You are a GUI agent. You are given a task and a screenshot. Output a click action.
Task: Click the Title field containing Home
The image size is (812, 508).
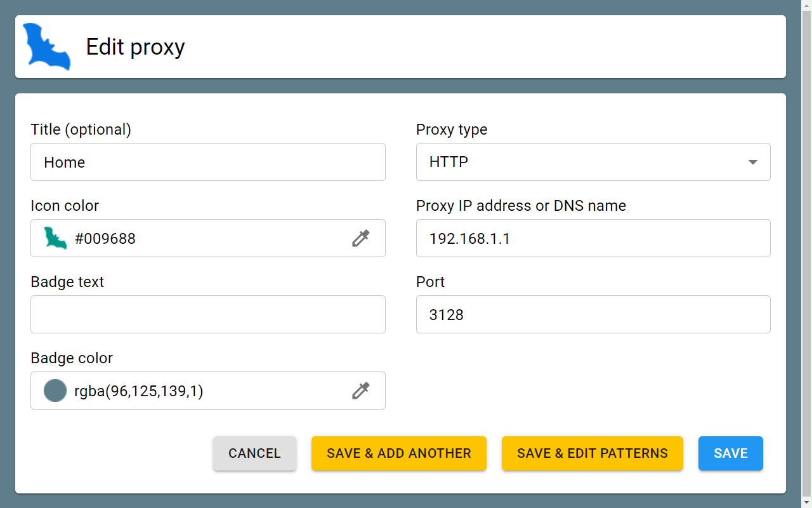coord(208,162)
